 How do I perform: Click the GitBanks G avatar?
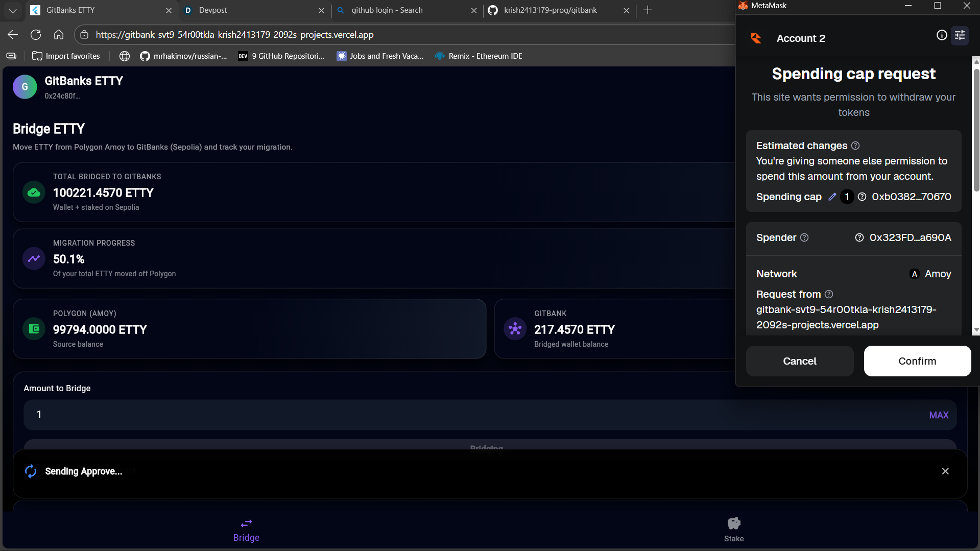25,87
